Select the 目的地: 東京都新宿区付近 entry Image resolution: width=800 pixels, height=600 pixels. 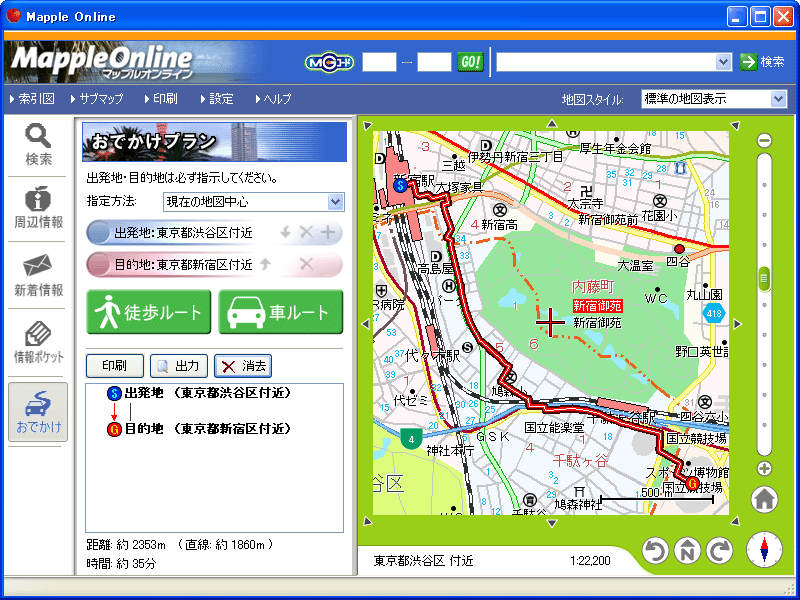click(x=214, y=265)
